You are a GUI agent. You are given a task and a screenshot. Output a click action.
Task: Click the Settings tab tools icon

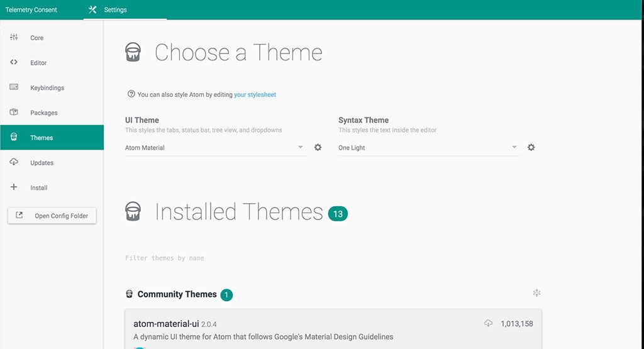pos(93,9)
